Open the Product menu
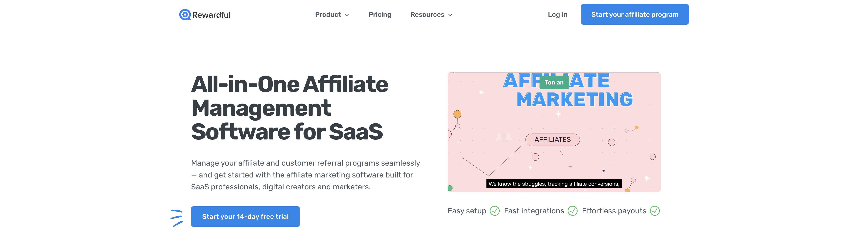868x242 pixels. pos(328,14)
